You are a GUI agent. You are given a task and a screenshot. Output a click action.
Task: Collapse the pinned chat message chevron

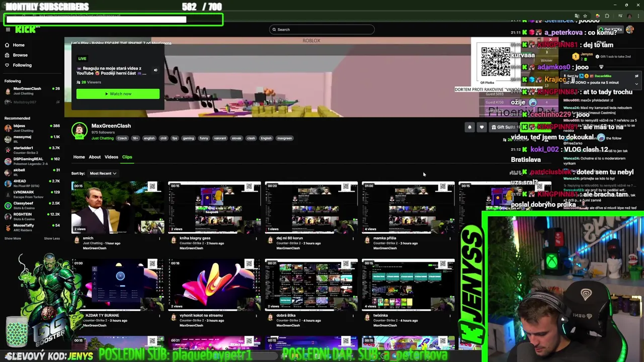click(x=636, y=84)
